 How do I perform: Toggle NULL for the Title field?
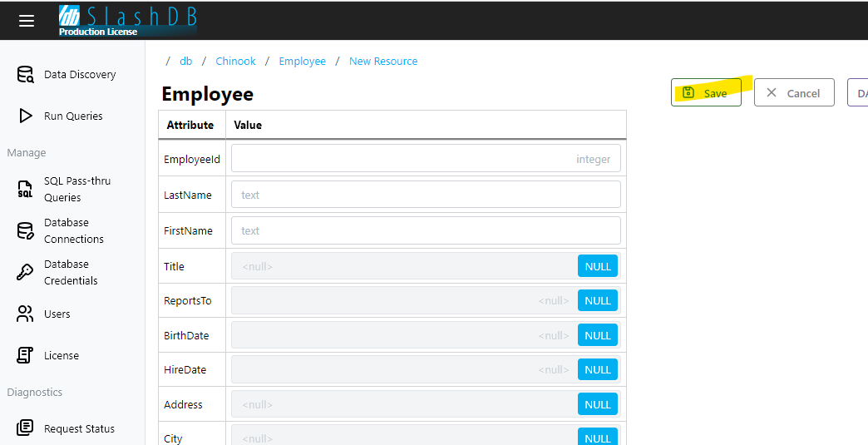(597, 266)
